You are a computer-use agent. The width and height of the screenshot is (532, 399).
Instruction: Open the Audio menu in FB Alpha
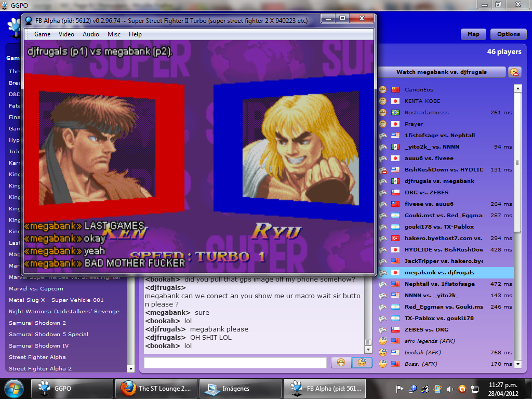(90, 34)
